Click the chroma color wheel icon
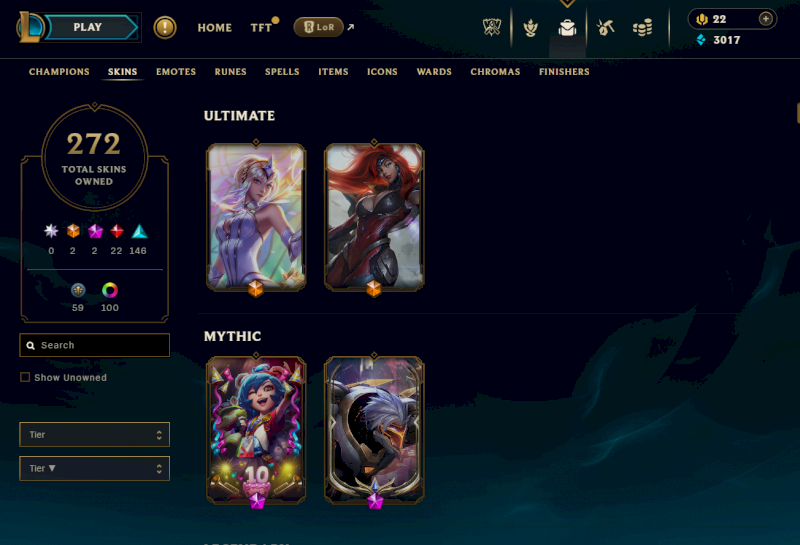Viewport: 800px width, 545px height. pos(110,290)
